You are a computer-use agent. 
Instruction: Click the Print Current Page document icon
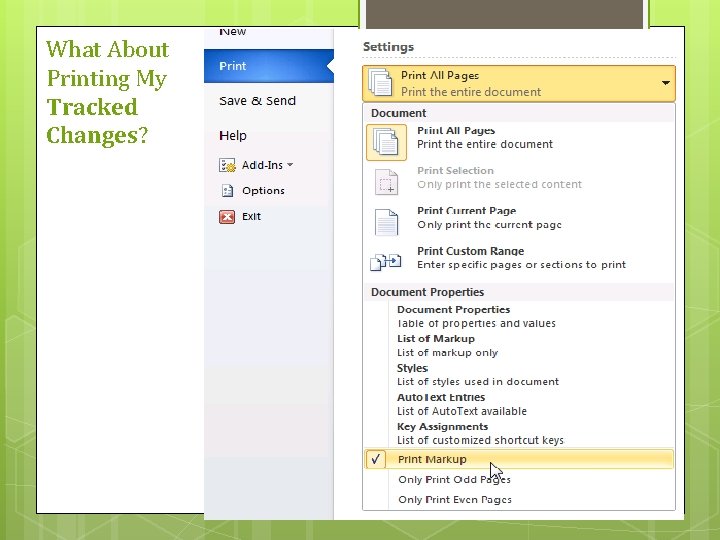click(386, 222)
